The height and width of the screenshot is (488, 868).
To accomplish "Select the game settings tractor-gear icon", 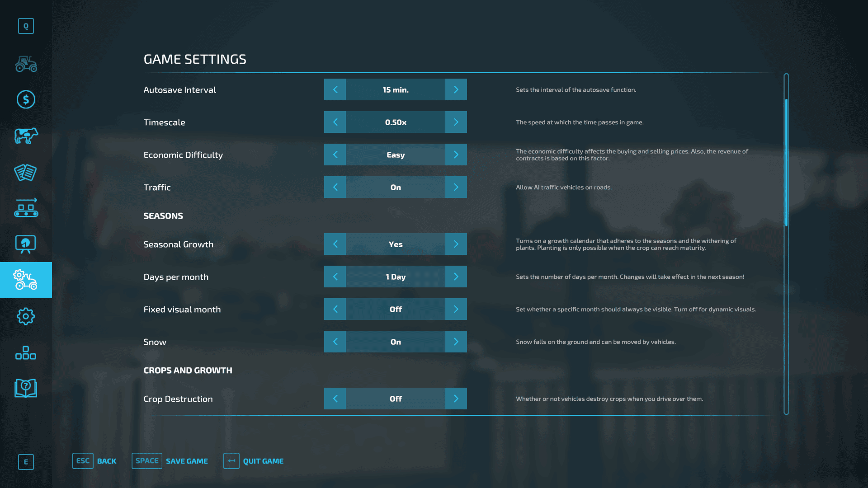I will [x=26, y=280].
